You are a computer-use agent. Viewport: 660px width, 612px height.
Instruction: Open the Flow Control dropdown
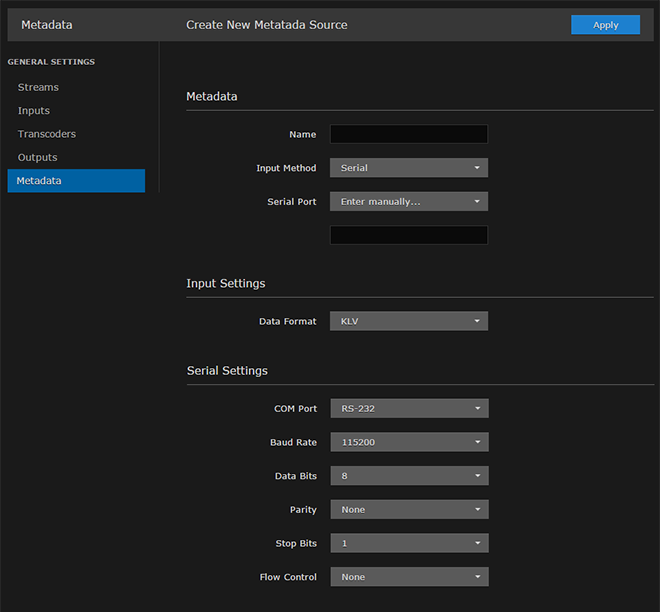[x=408, y=577]
